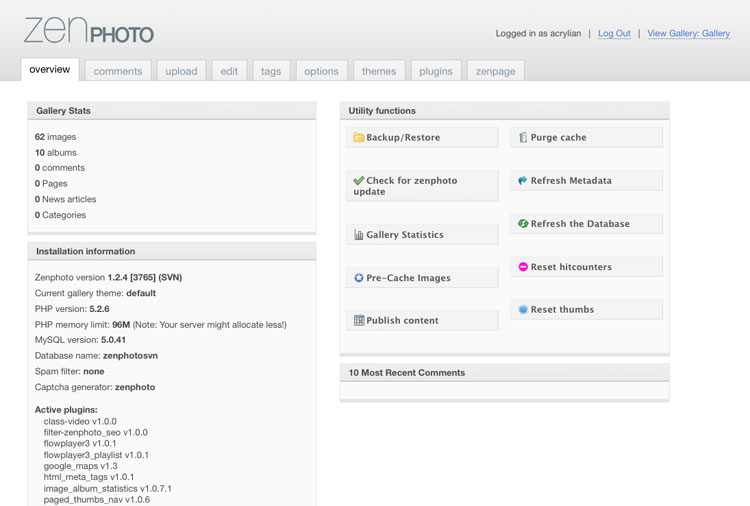Click the google_maps v1.3 plugin entry
This screenshot has height=506, width=750.
click(80, 466)
